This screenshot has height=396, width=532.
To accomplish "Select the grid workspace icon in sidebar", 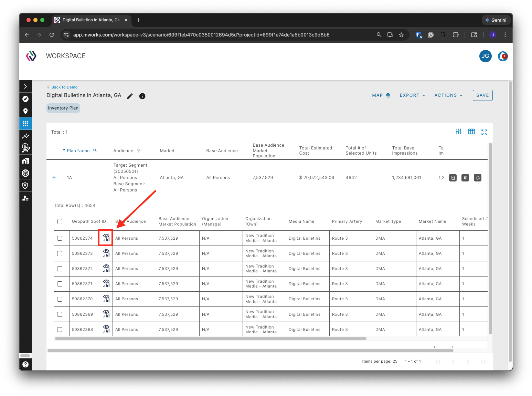I will point(25,124).
